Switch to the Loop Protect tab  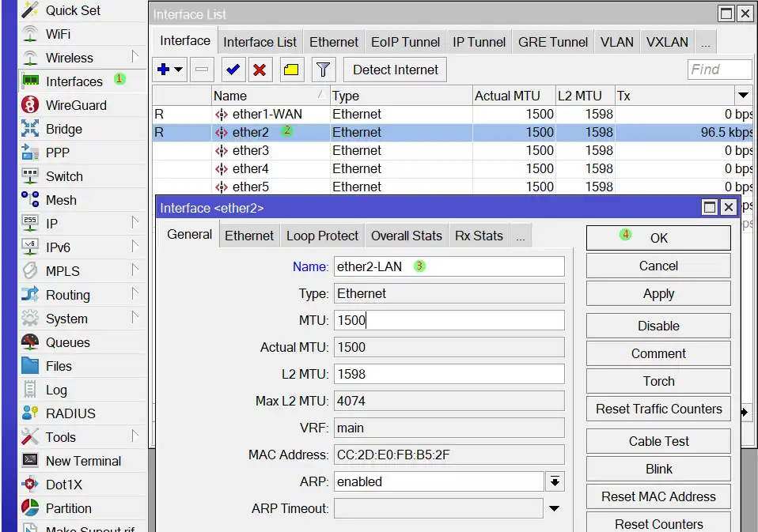coord(322,236)
